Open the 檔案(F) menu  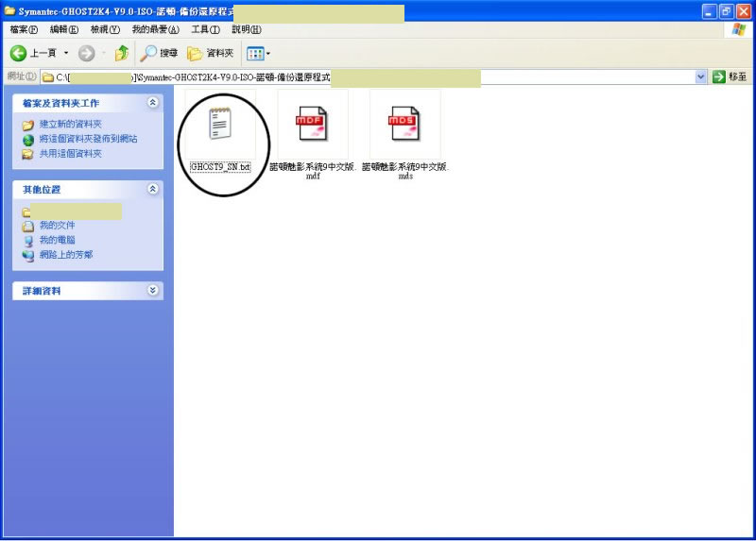click(x=24, y=29)
